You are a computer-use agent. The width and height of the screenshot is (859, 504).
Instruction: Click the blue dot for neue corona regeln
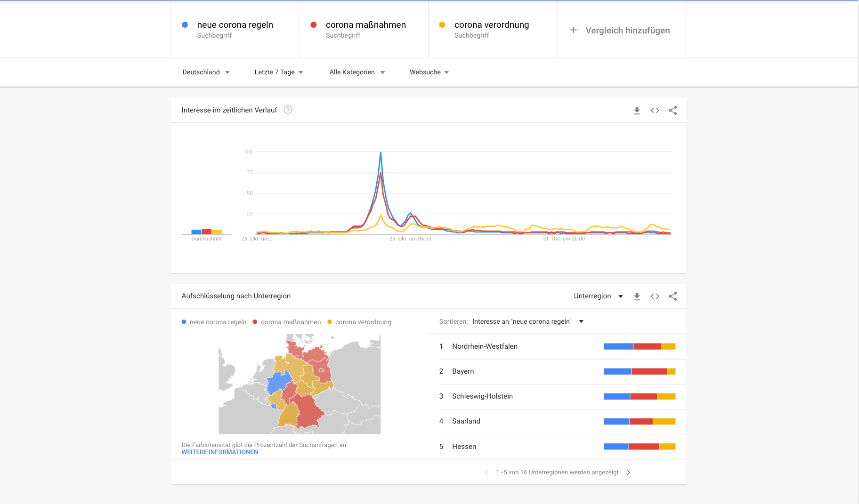pos(185,25)
